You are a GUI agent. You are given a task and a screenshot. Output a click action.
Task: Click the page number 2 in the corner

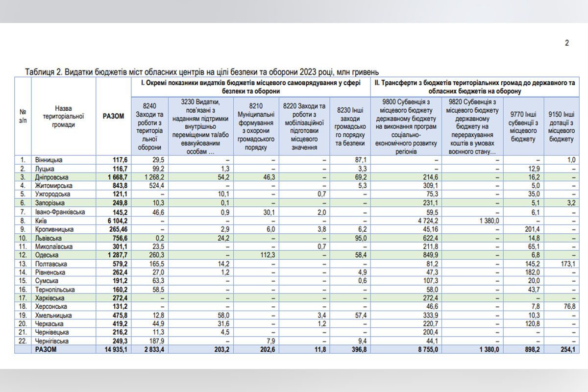click(567, 43)
